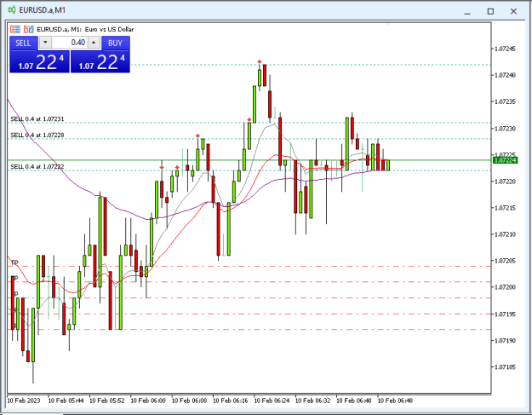The image size is (532, 415).
Task: Decrease lot volume with down arrow
Action: tap(45, 43)
